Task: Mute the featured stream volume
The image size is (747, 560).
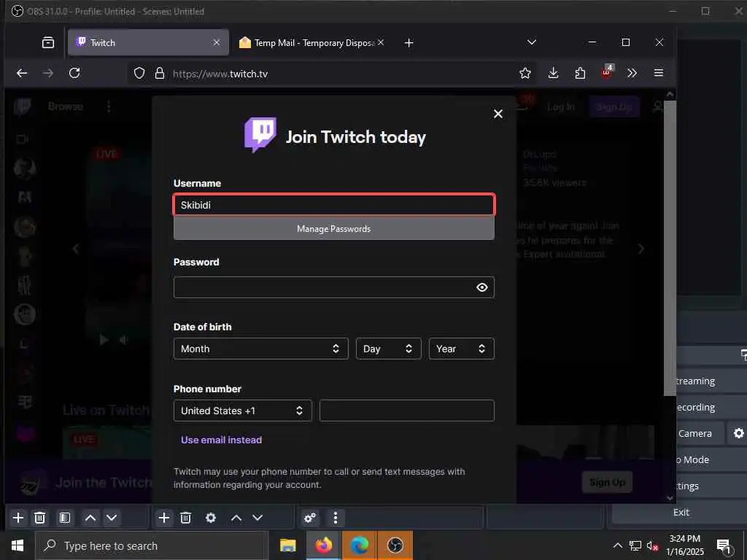Action: tap(123, 340)
